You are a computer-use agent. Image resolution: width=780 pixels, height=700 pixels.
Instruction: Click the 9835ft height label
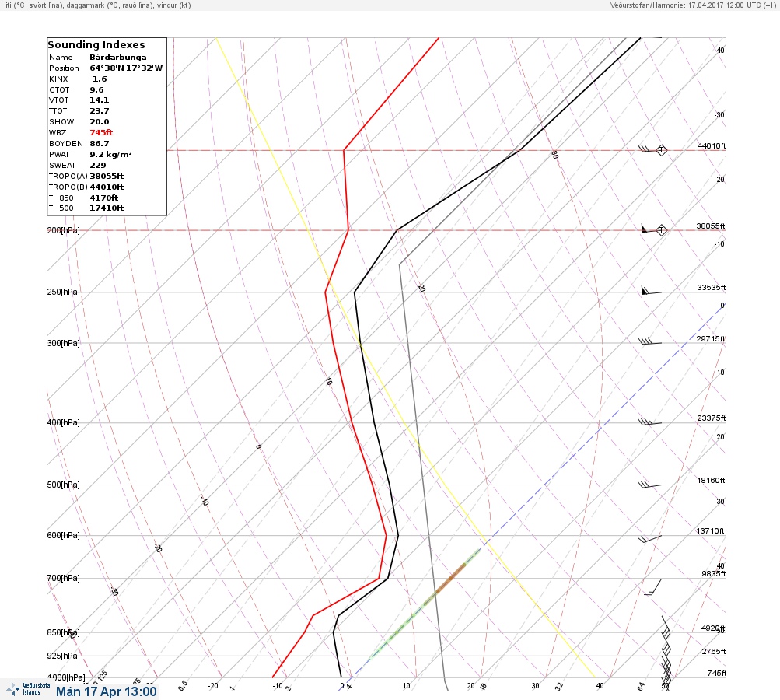click(713, 574)
